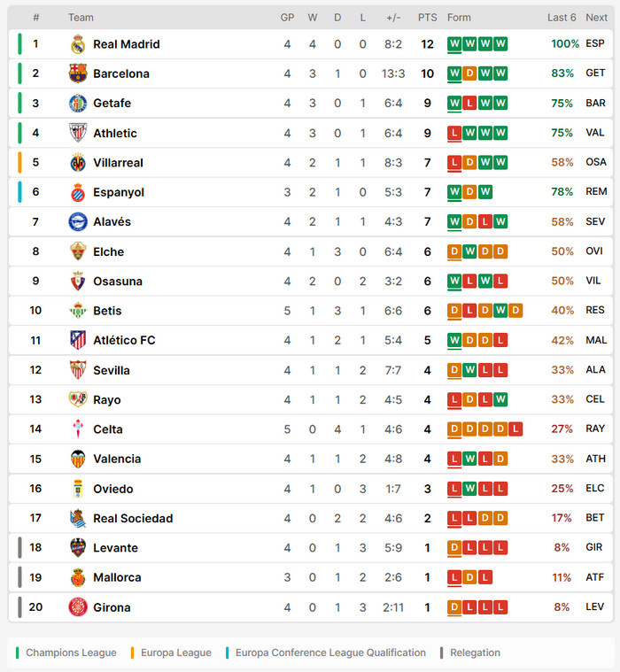The image size is (620, 672).
Task: Click the green Champions League legend marker
Action: pyautogui.click(x=18, y=653)
